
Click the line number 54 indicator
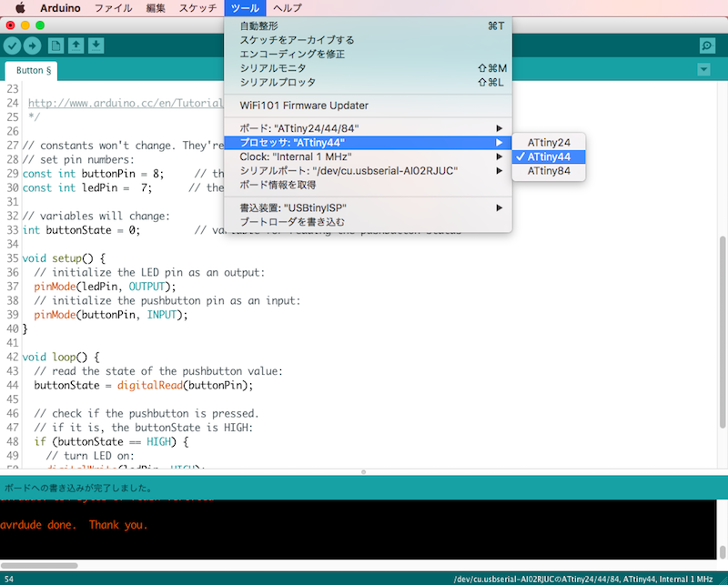[9, 580]
